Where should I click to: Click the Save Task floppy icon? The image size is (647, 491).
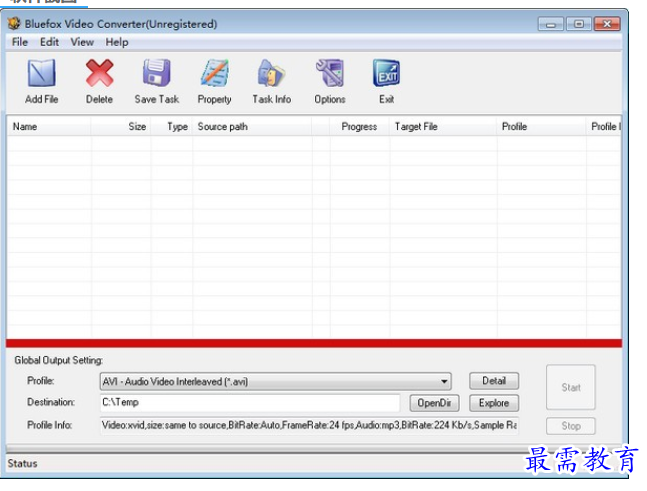pos(156,73)
